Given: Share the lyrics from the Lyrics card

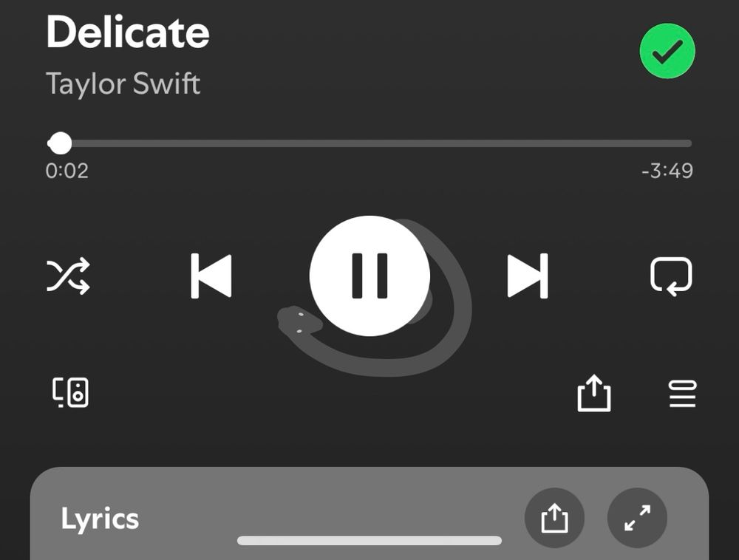Looking at the screenshot, I should click(555, 518).
